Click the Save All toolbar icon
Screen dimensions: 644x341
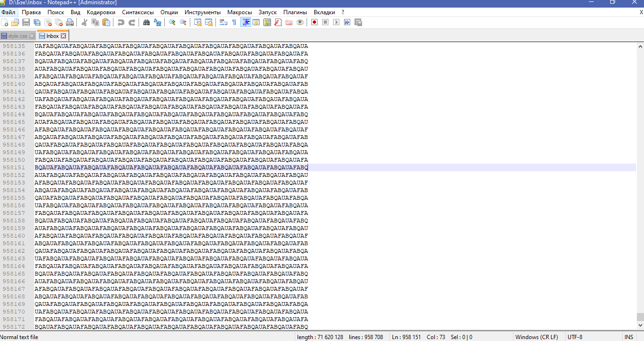37,22
